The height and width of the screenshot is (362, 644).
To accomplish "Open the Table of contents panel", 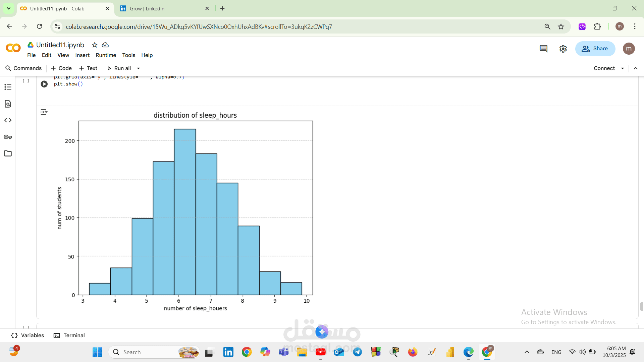I will pos(8,87).
